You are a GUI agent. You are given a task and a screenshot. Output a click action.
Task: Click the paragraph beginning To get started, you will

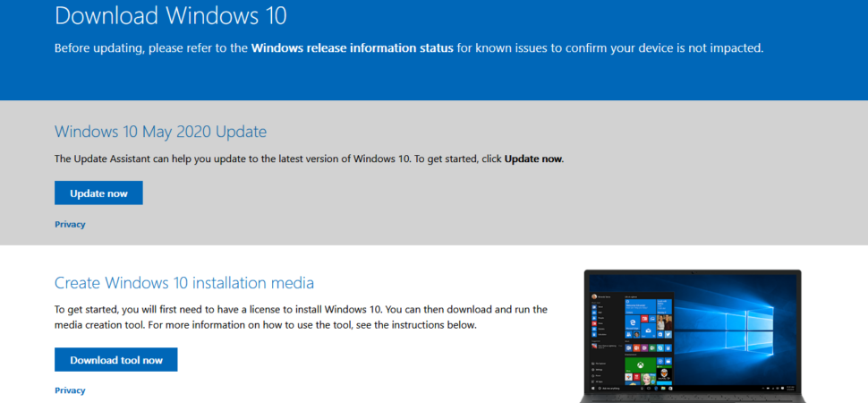pos(302,317)
